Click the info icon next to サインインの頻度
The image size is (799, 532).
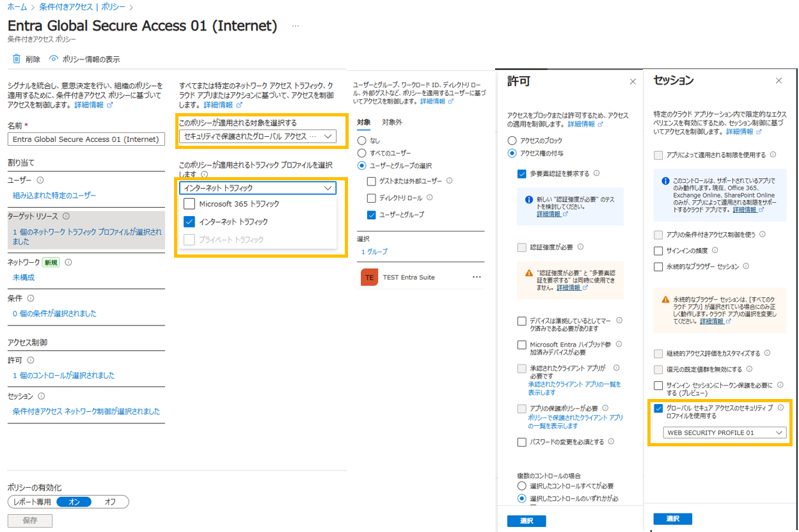715,250
